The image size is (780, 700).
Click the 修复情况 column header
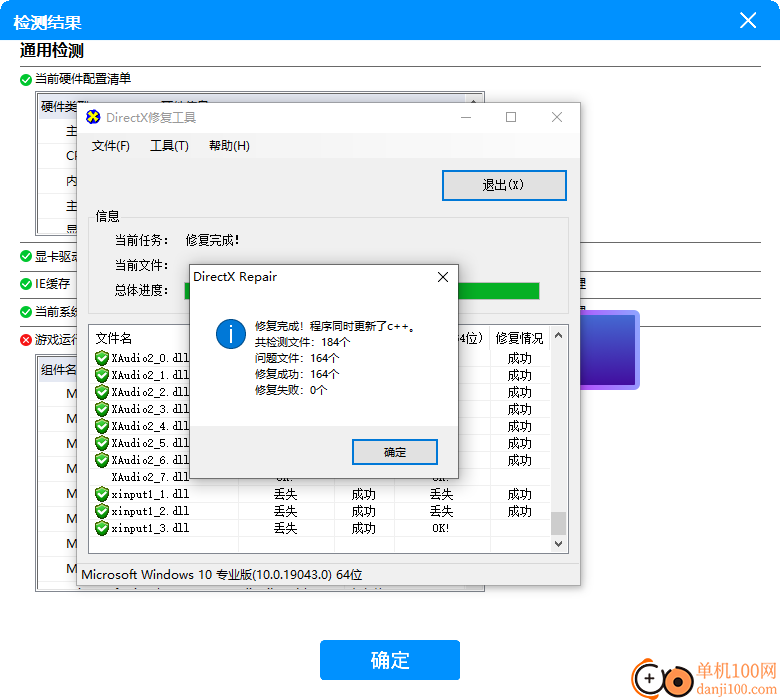coord(519,338)
